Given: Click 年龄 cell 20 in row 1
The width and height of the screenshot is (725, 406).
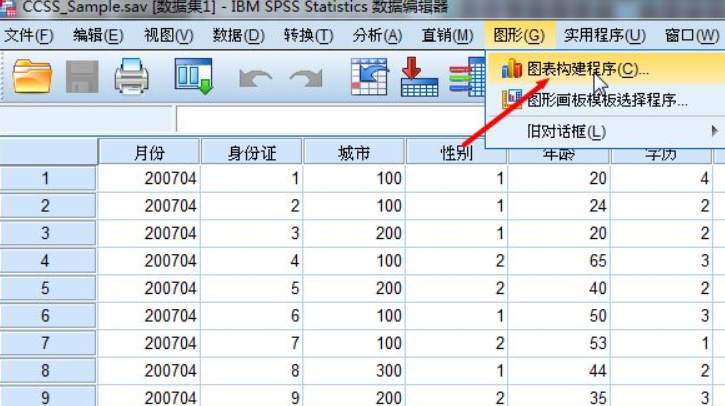Looking at the screenshot, I should pyautogui.click(x=559, y=178).
